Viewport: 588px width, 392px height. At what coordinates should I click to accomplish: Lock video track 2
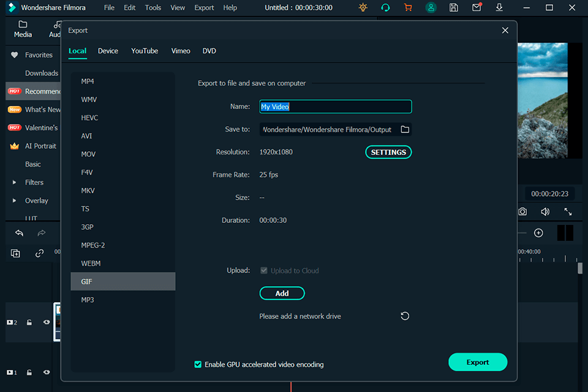point(29,322)
